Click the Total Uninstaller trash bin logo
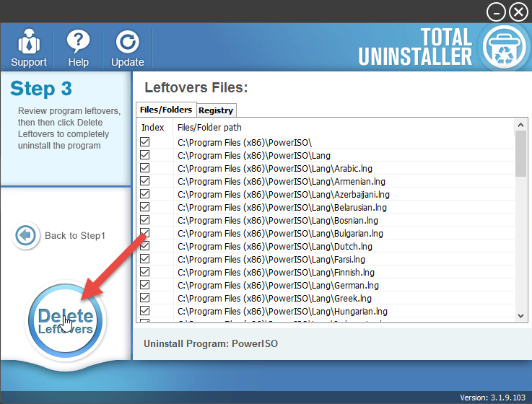532x404 pixels. pos(504,47)
